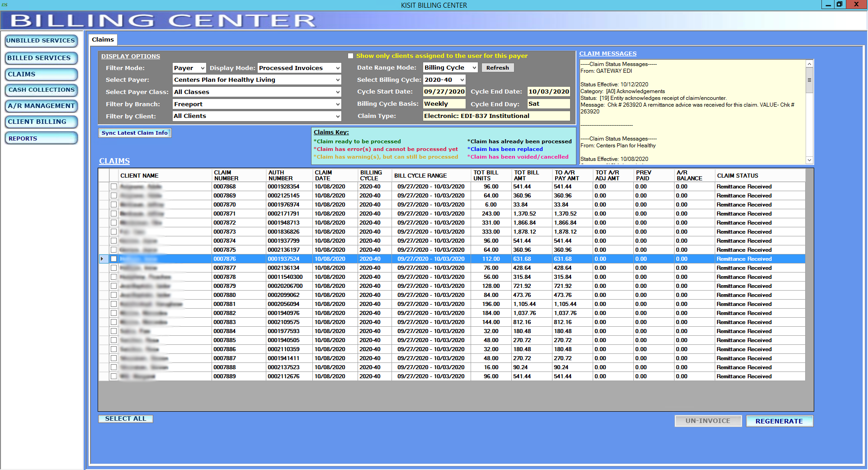Open Unbilled Services section

41,41
